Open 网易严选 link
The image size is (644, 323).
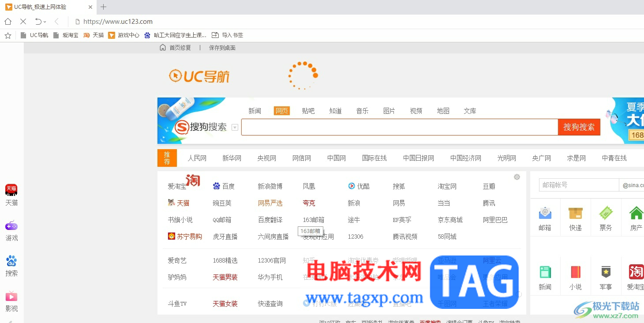(270, 203)
